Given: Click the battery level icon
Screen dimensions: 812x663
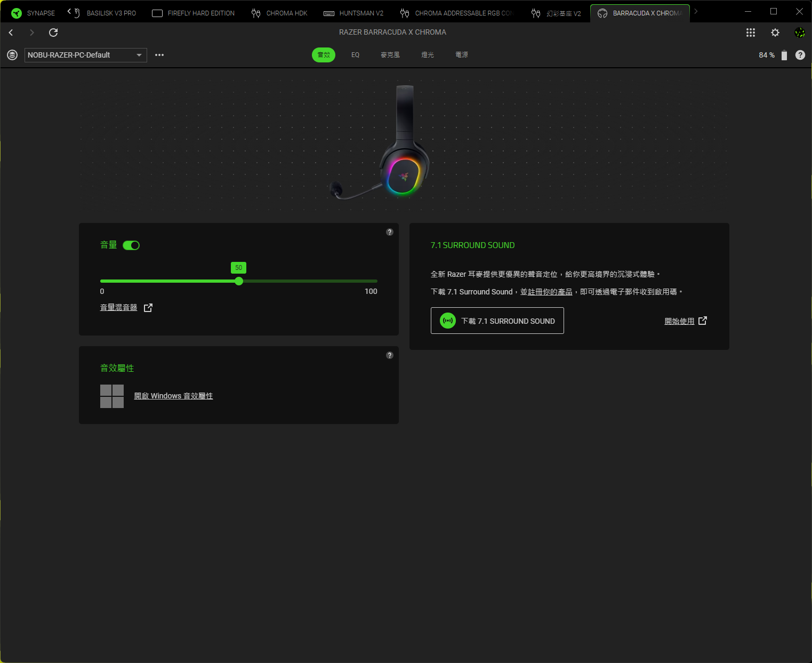Looking at the screenshot, I should click(784, 55).
